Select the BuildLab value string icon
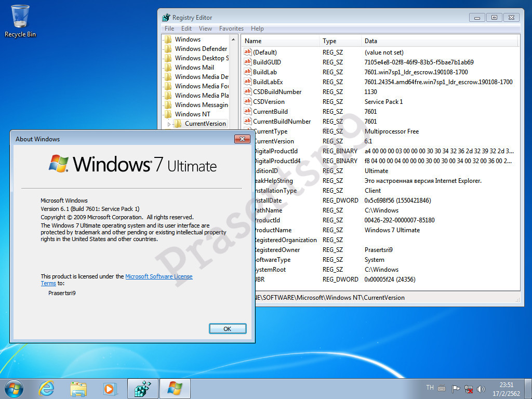This screenshot has height=399, width=532. pos(248,72)
